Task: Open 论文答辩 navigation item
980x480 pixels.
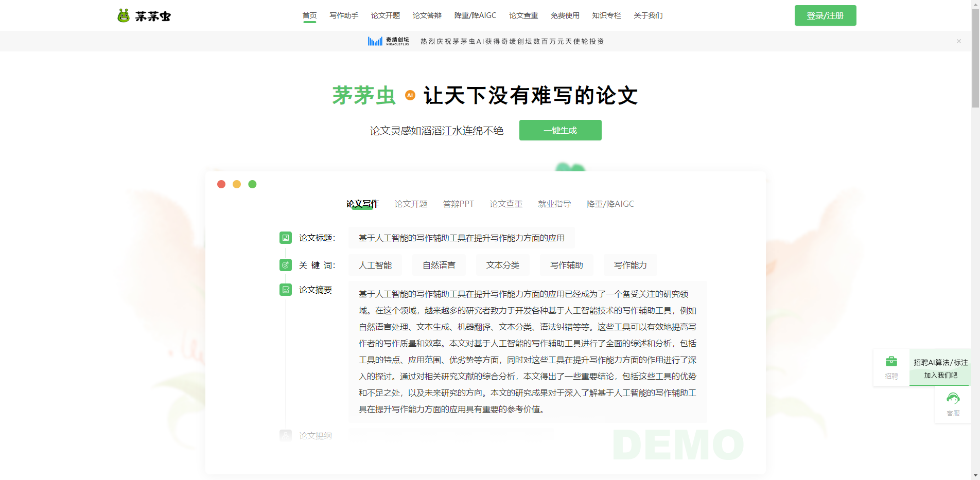Action: click(x=427, y=15)
